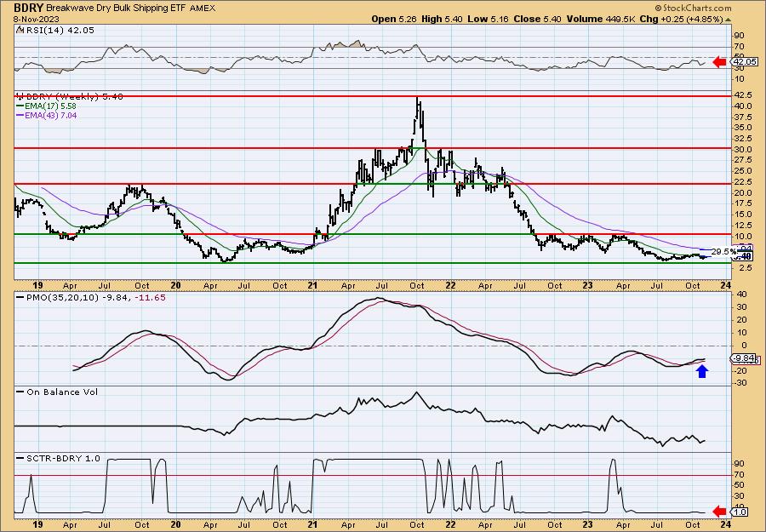Click the Volume 449.5K reading

[602, 19]
